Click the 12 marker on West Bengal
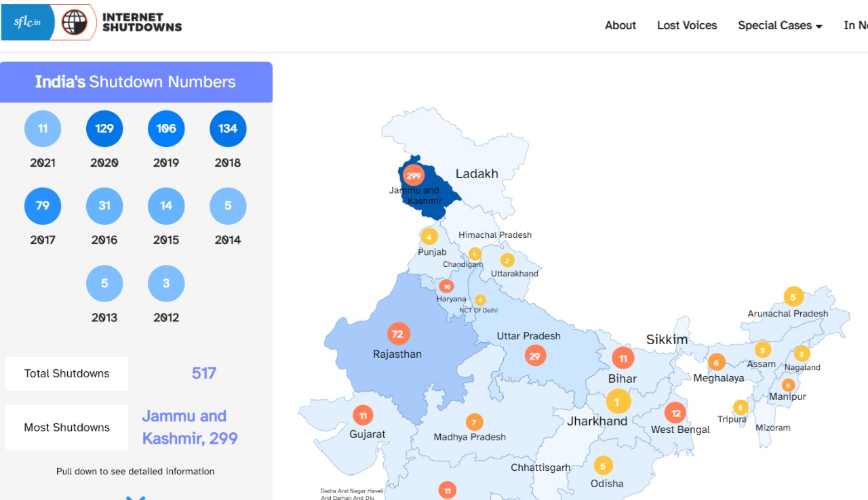 [x=675, y=413]
